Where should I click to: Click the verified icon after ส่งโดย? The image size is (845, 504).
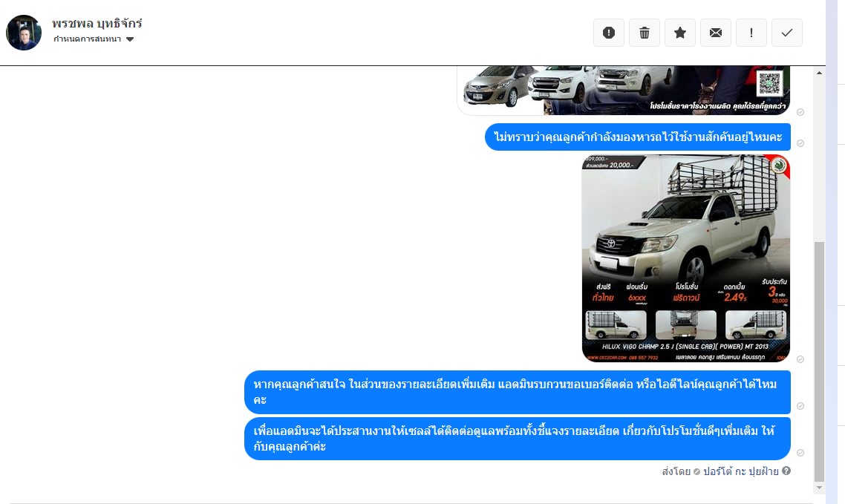[696, 471]
